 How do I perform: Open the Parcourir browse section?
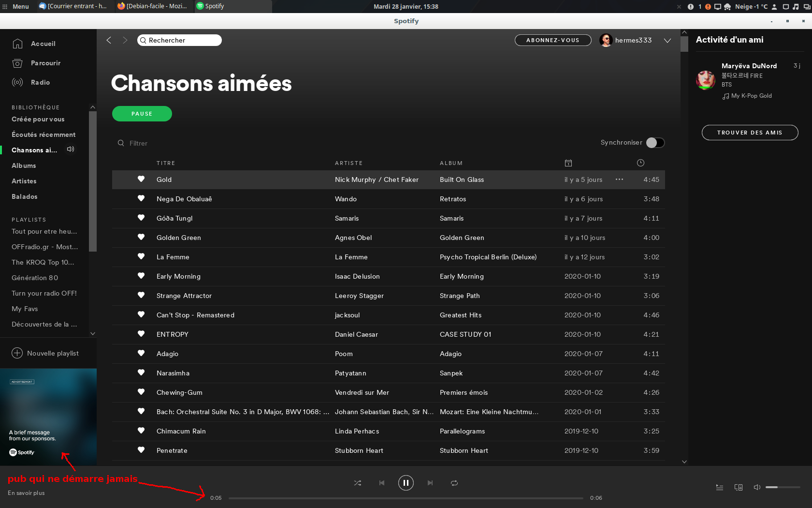tap(36, 63)
